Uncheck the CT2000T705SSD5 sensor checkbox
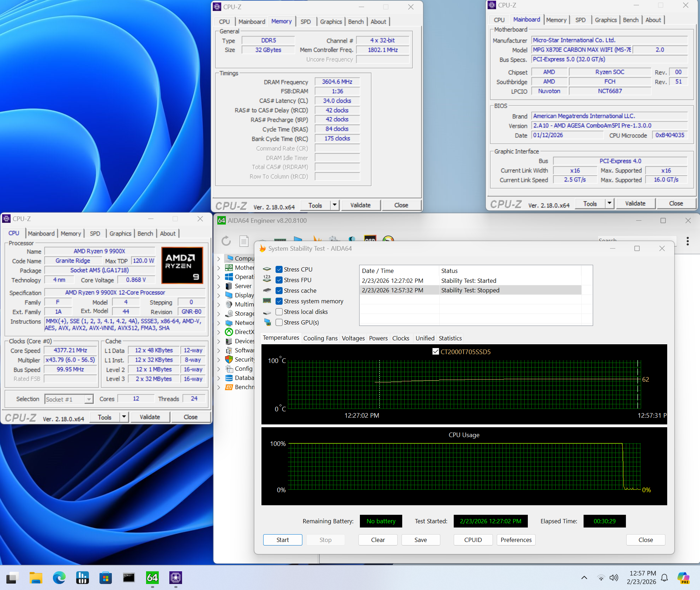The height and width of the screenshot is (590, 700). click(x=436, y=351)
